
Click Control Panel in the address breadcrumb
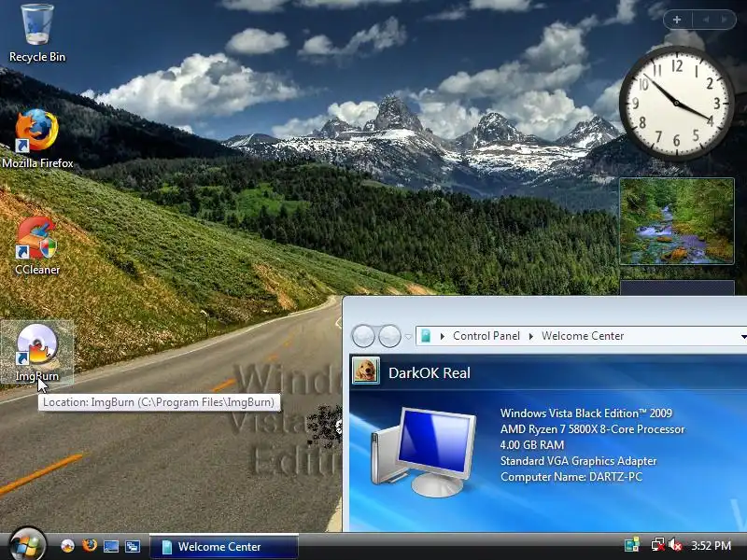(x=486, y=336)
